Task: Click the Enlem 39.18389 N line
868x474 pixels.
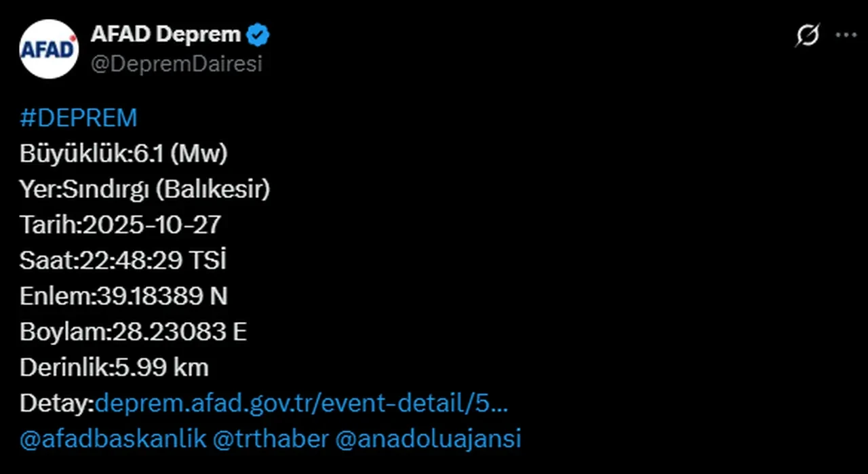Action: [x=123, y=296]
